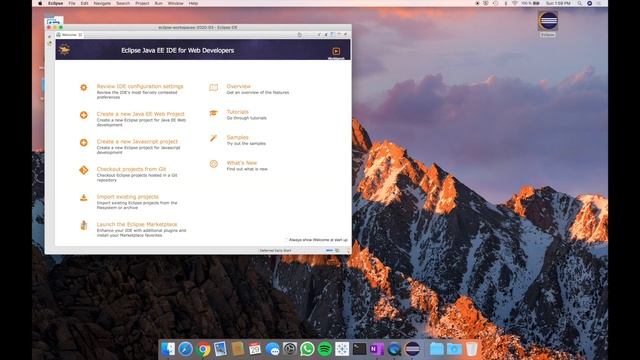640x360 pixels.
Task: Open the Run menu
Action: coord(158,3)
